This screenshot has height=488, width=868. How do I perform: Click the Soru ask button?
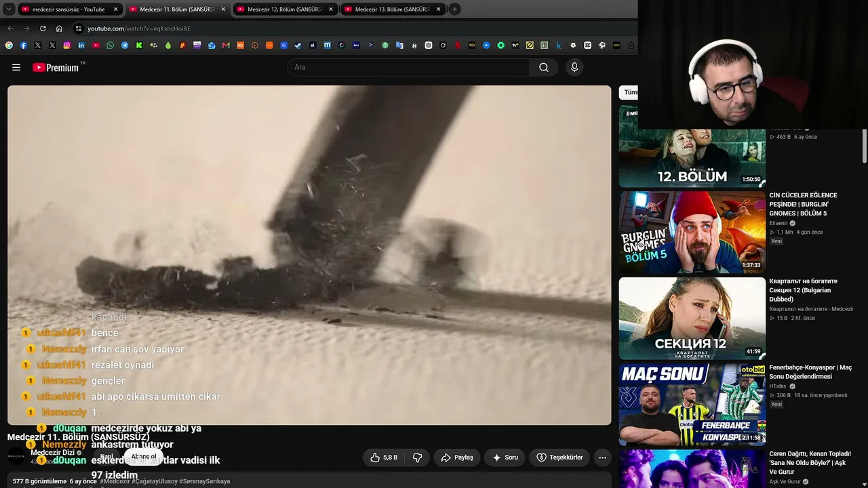pos(505,457)
